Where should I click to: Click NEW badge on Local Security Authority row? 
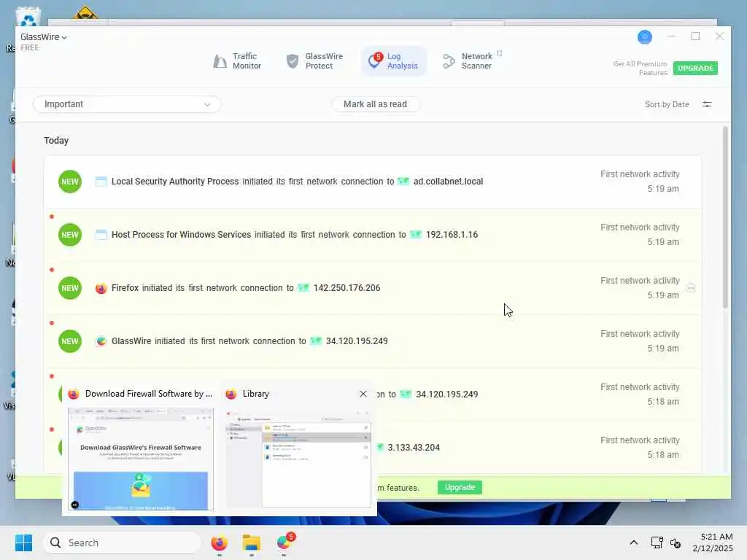click(70, 182)
